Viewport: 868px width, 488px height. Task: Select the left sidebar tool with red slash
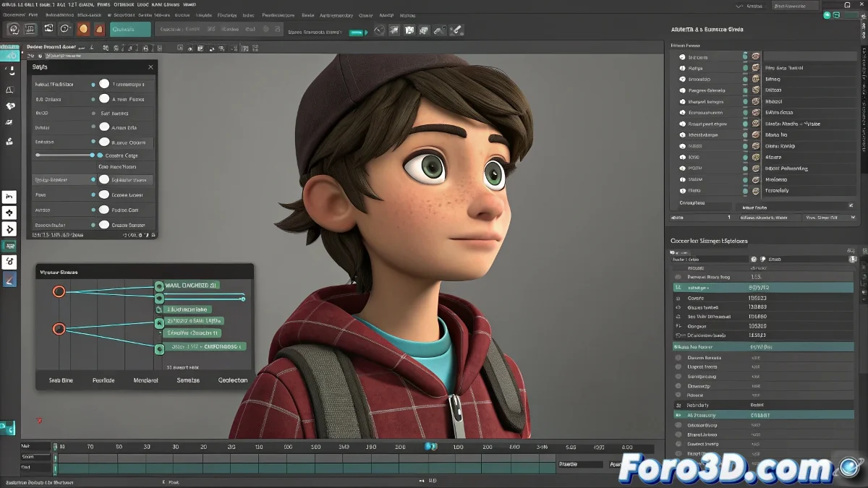[9, 278]
